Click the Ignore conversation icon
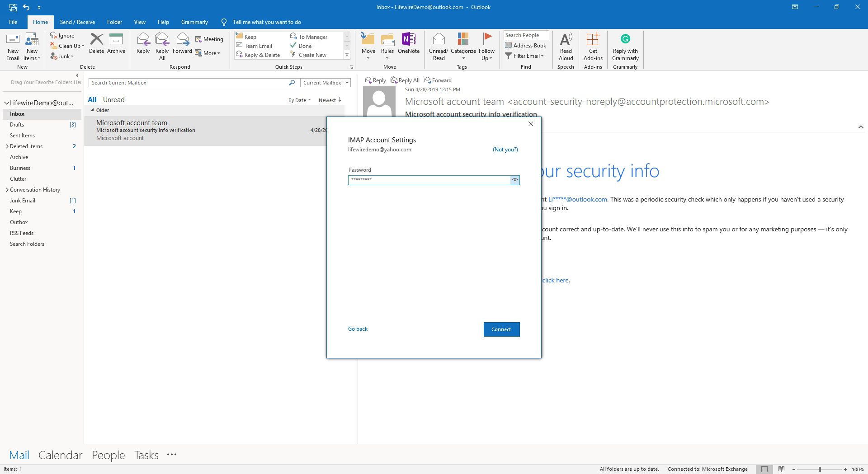This screenshot has height=474, width=868. coord(62,36)
